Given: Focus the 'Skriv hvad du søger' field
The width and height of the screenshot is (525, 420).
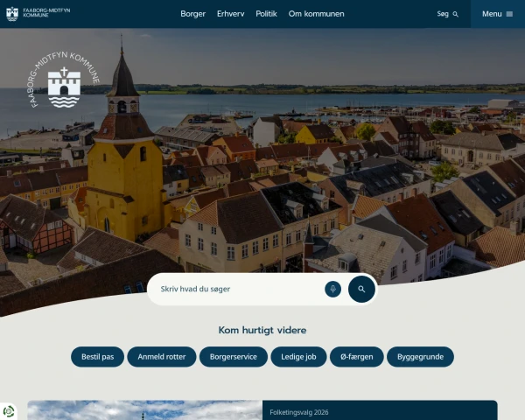Looking at the screenshot, I should (236, 289).
